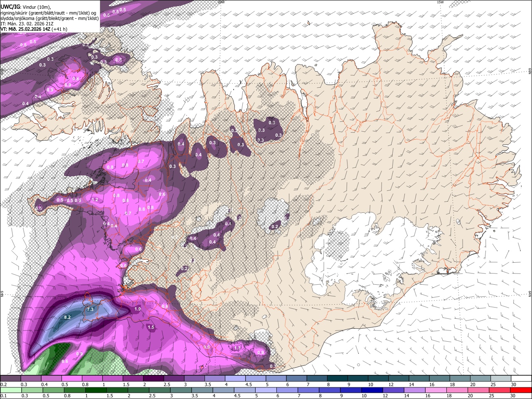Select the 4 swatch in upper legend row
This screenshot has width=532, height=399.
pyautogui.click(x=235, y=379)
